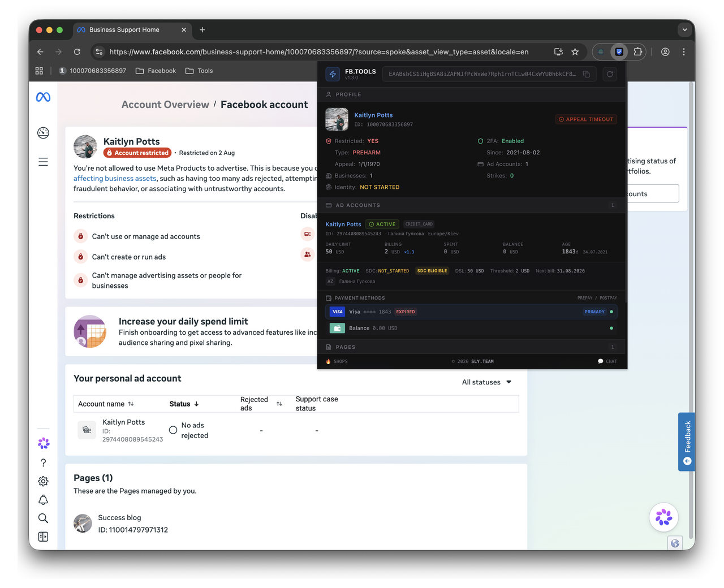Viewport: 724px width, 588px height.
Task: Click the APPEAL TIMEOUT badge
Action: tap(586, 119)
